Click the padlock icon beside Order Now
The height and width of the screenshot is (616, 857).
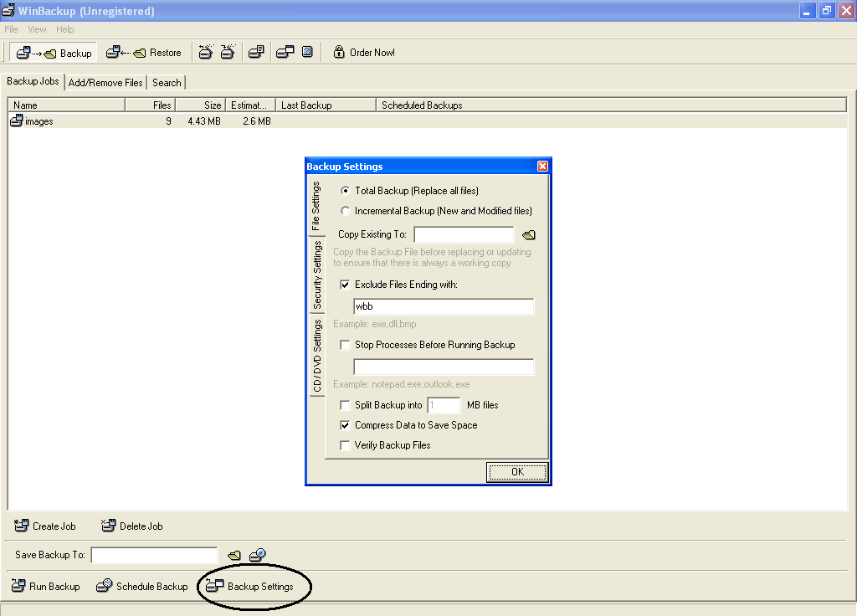point(339,52)
